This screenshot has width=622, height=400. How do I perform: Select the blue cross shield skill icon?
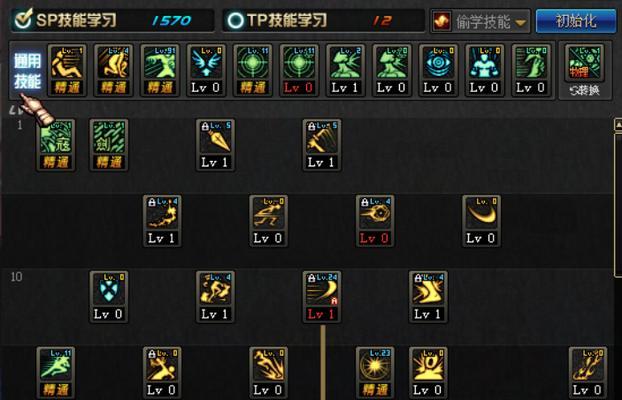point(109,297)
